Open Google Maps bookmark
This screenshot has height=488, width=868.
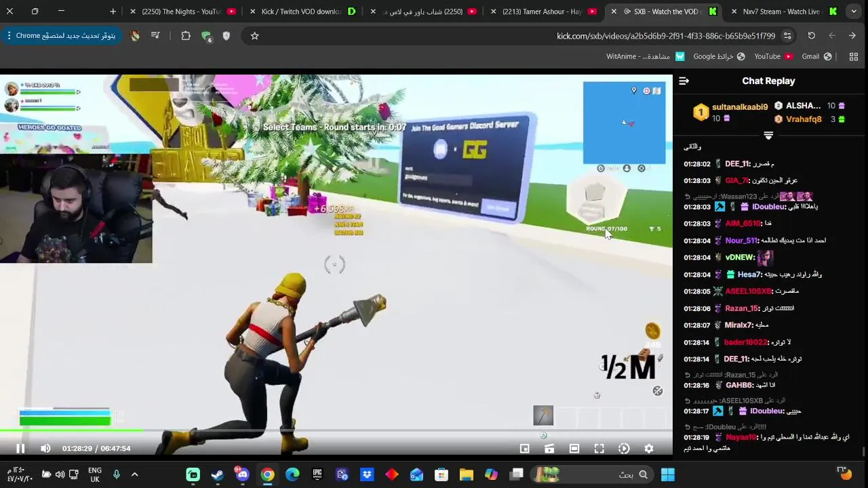click(x=719, y=56)
